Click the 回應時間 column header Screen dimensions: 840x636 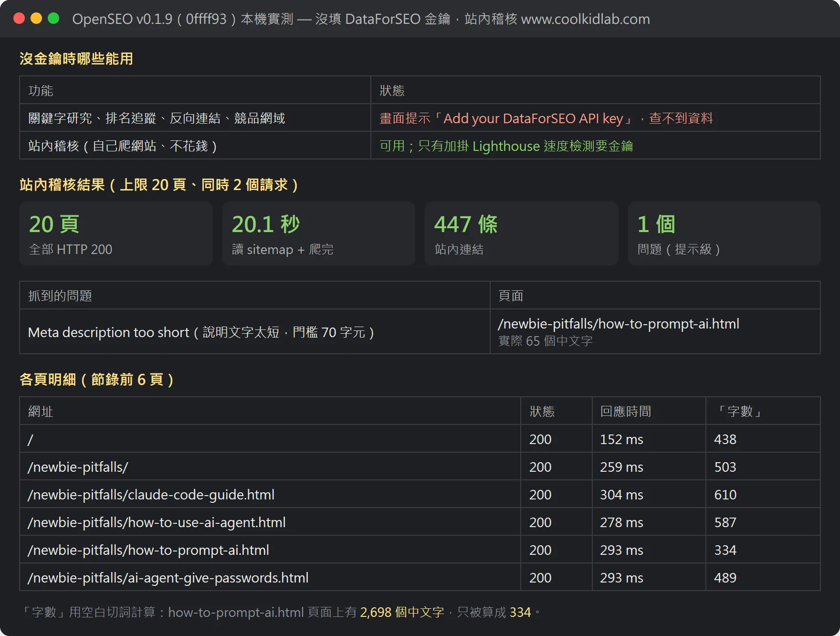tap(649, 411)
